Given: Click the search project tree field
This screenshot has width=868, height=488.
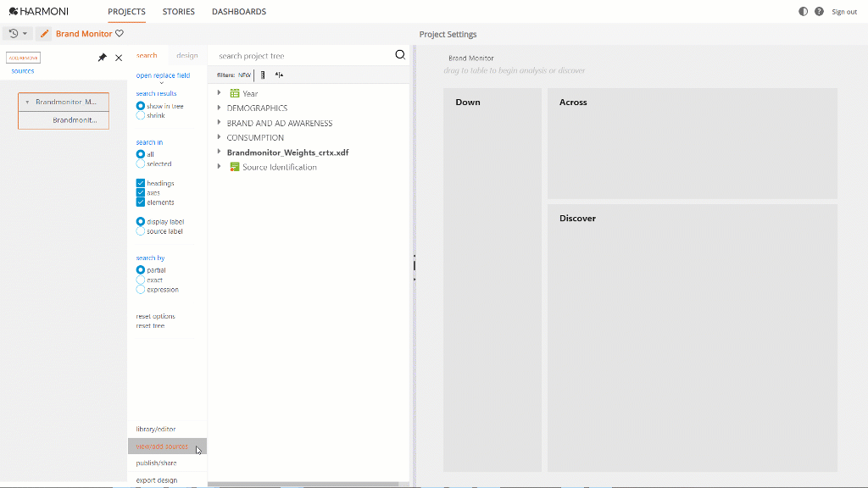Looking at the screenshot, I should point(303,55).
